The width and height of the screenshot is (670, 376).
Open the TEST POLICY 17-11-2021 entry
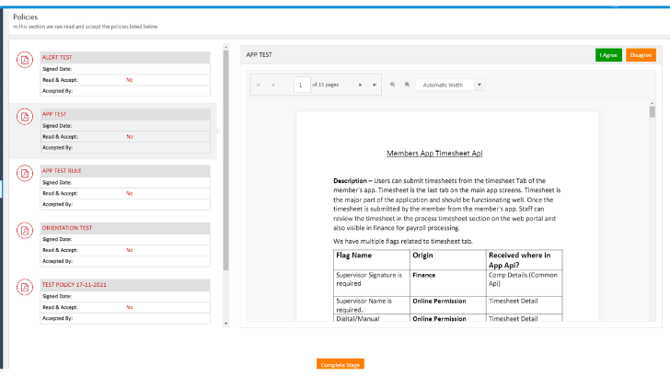[x=74, y=285]
